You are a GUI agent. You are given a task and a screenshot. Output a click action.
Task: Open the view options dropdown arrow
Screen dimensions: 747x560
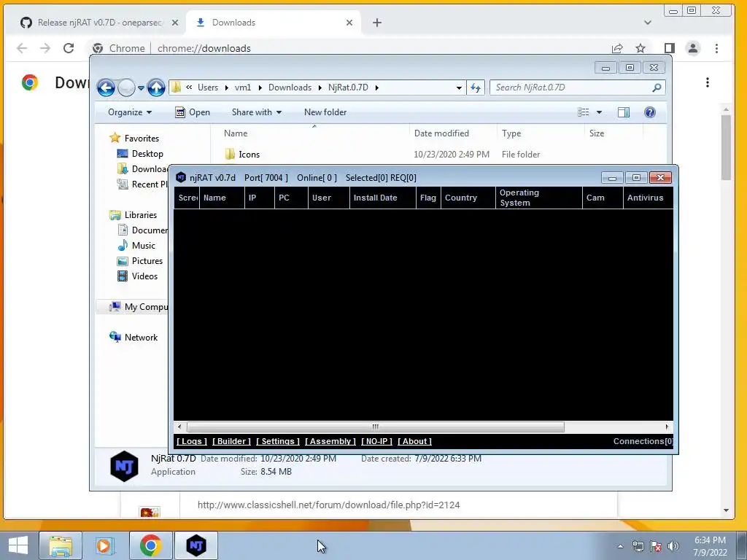click(600, 112)
